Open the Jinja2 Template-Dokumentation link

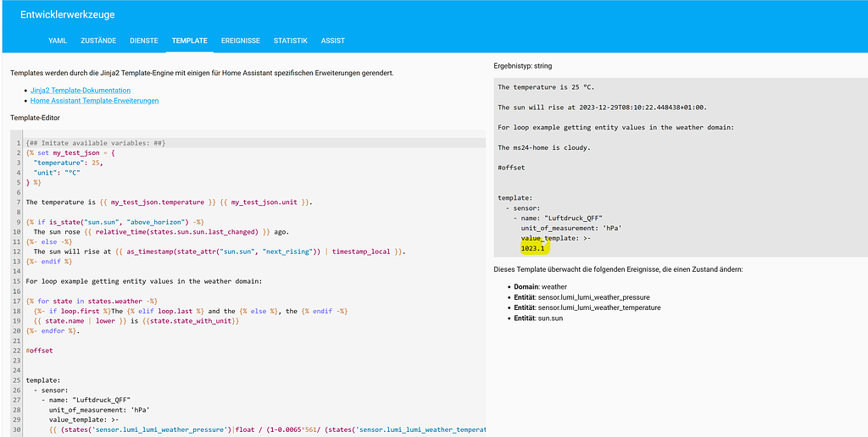tap(81, 91)
